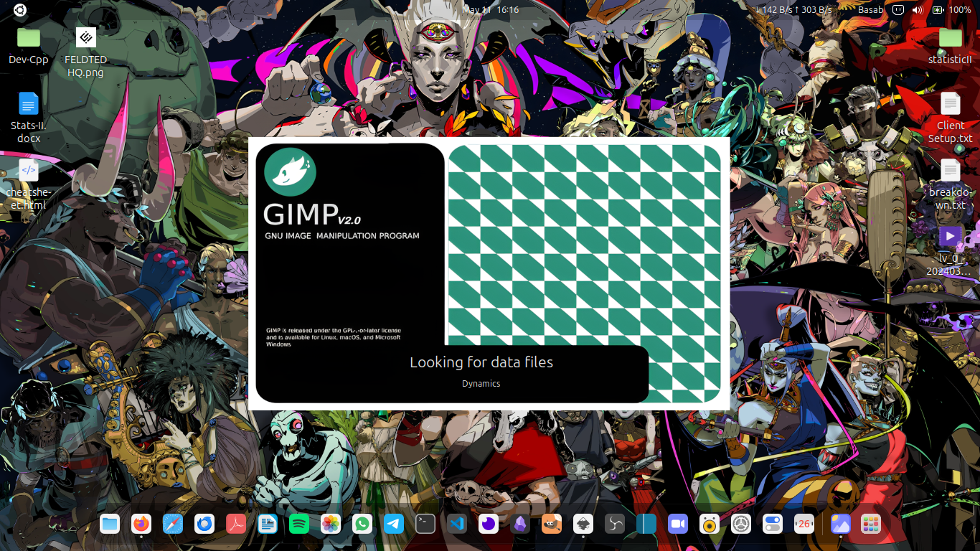Select the Dev-Cpp folder on desktop
The image size is (980, 551).
pyautogui.click(x=29, y=45)
